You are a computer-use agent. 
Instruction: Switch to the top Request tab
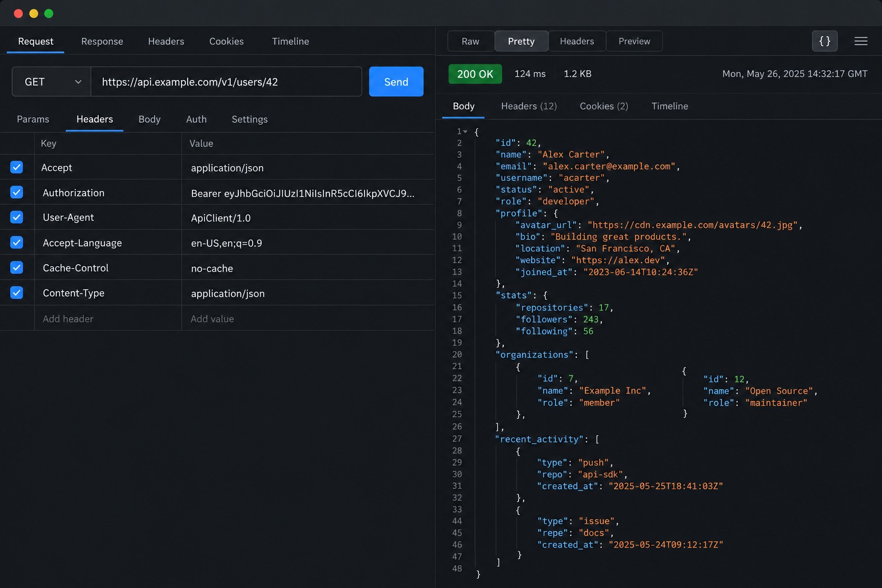coord(36,41)
